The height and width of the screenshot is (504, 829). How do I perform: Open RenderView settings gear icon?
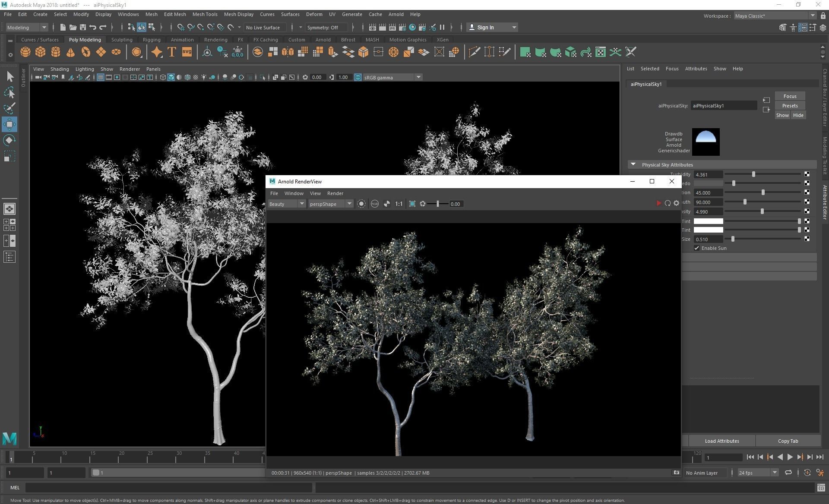point(676,203)
